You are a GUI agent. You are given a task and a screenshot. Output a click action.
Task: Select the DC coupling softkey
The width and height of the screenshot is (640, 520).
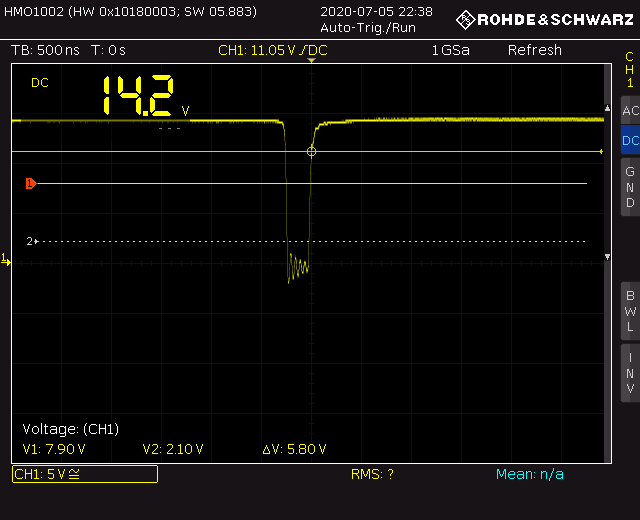coord(629,141)
